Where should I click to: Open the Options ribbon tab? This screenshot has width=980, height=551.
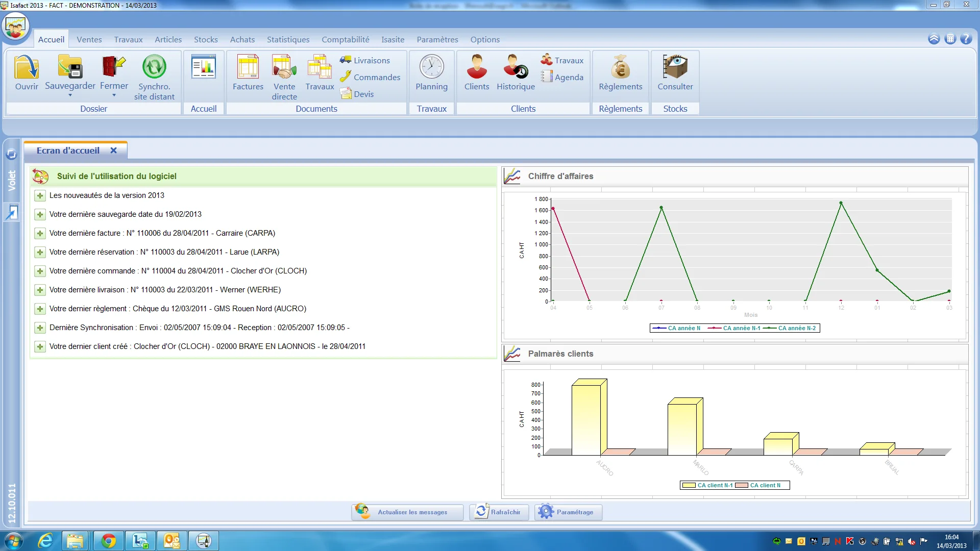coord(485,39)
